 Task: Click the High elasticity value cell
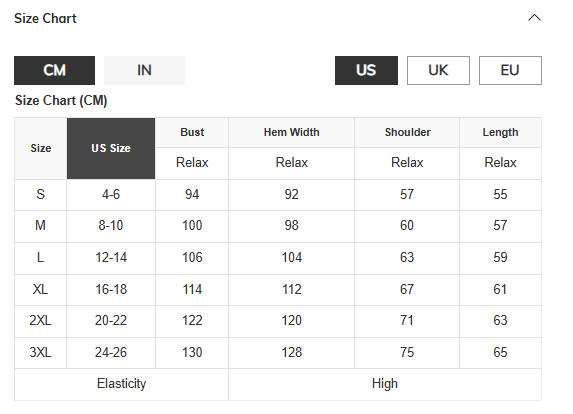pyautogui.click(x=385, y=384)
